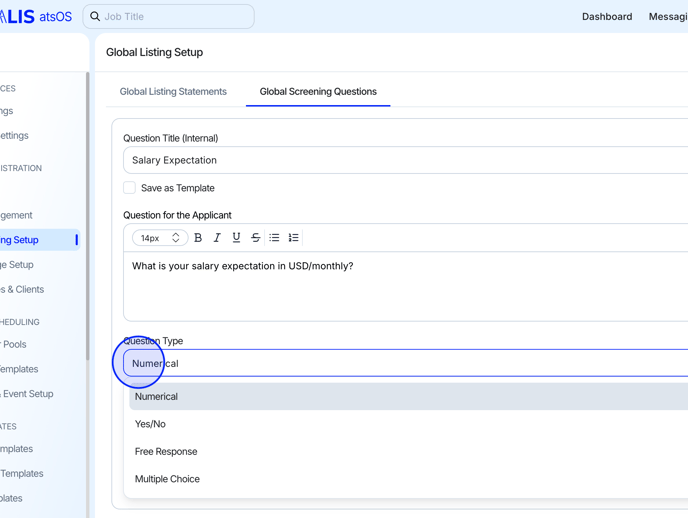Screen dimensions: 688x518
Task: Toggle underline formatting in the toolbar
Action: point(236,238)
